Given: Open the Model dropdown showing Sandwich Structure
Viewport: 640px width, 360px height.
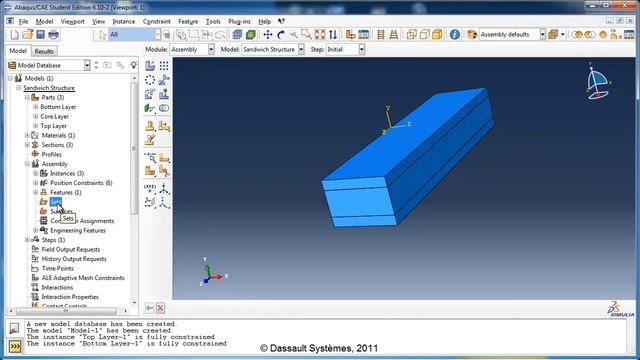Looking at the screenshot, I should (301, 49).
